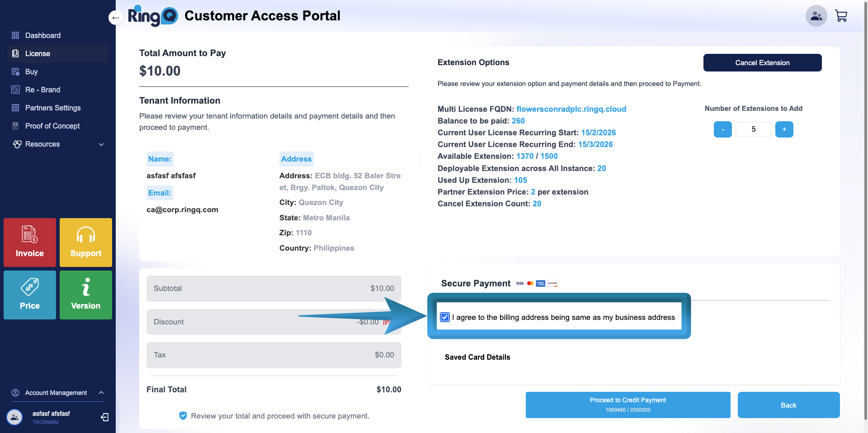
Task: Click the Cancel Extension button
Action: pyautogui.click(x=762, y=63)
